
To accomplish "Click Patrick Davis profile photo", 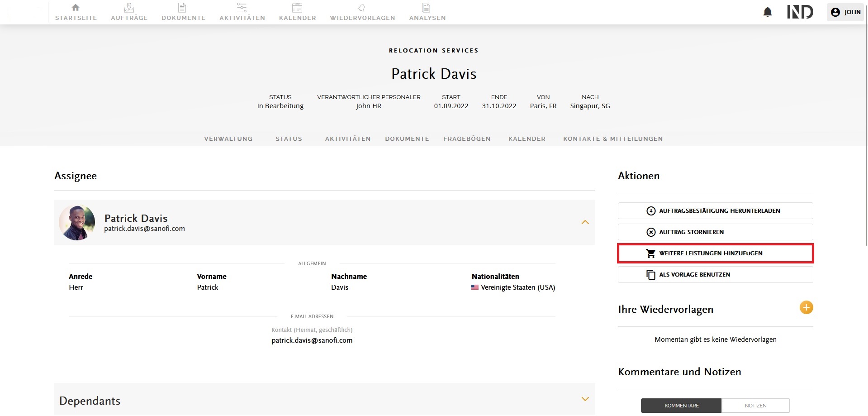I will pos(77,222).
